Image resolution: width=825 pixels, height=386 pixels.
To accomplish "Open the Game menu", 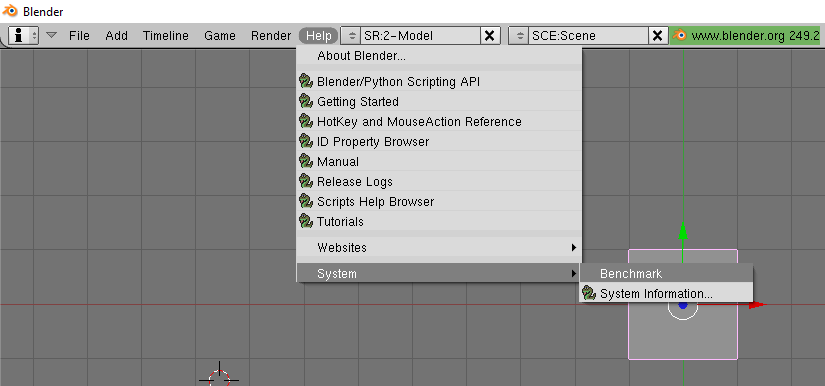I will [x=220, y=36].
